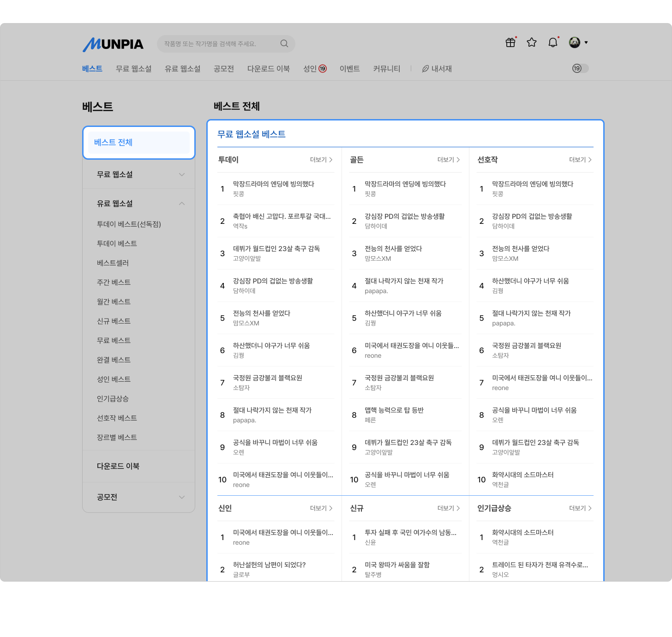The width and height of the screenshot is (672, 637).
Task: Click the Munpia logo
Action: click(x=113, y=44)
